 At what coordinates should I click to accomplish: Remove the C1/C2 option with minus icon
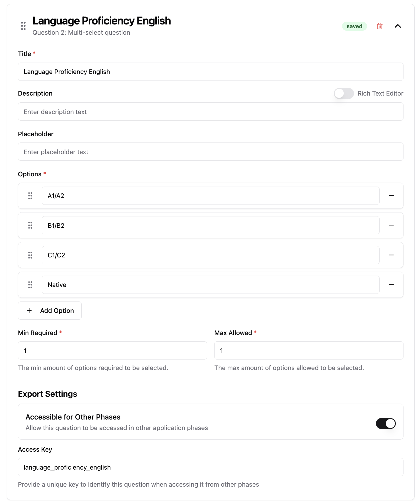coord(392,255)
